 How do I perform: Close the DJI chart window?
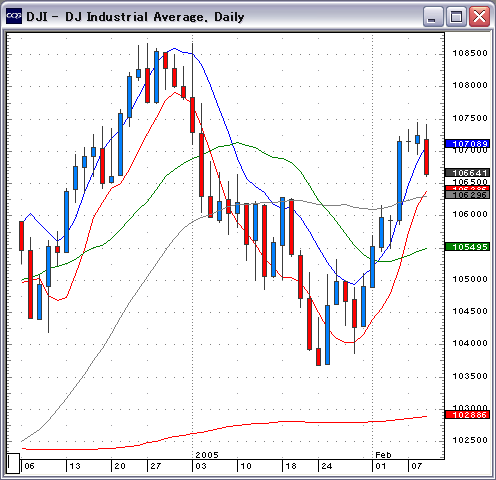pyautogui.click(x=479, y=16)
